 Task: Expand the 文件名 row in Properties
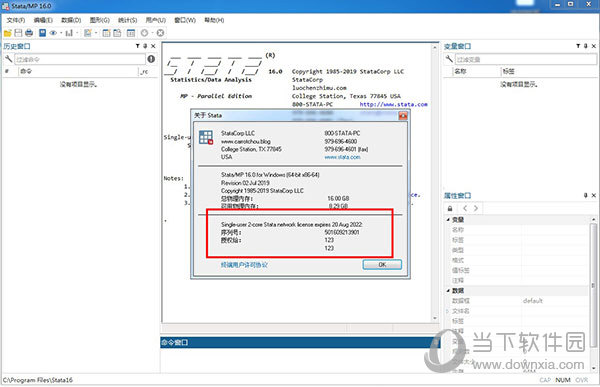(447, 311)
